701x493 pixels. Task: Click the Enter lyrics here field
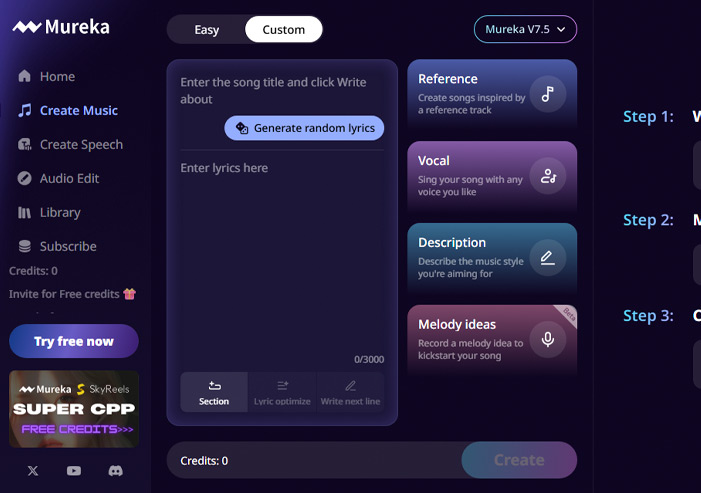pyautogui.click(x=280, y=250)
